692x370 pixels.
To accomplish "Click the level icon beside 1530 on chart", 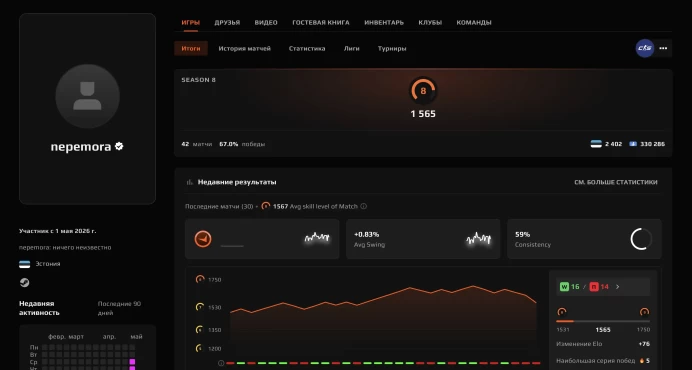I will [x=200, y=307].
